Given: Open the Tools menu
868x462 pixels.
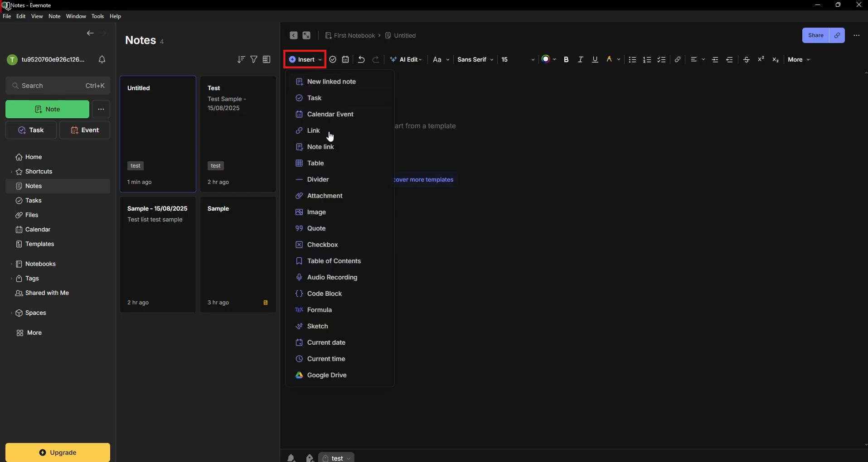Looking at the screenshot, I should [97, 16].
